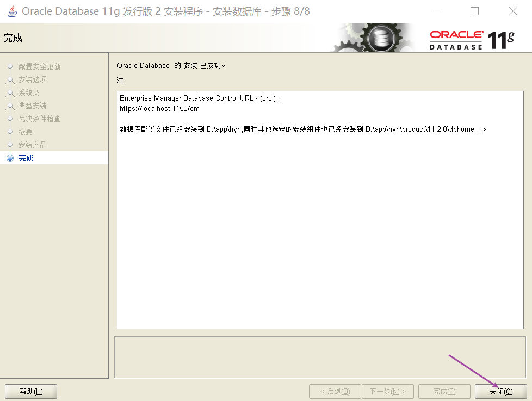
Task: Click the 完成 page heading
Action: tap(13, 38)
